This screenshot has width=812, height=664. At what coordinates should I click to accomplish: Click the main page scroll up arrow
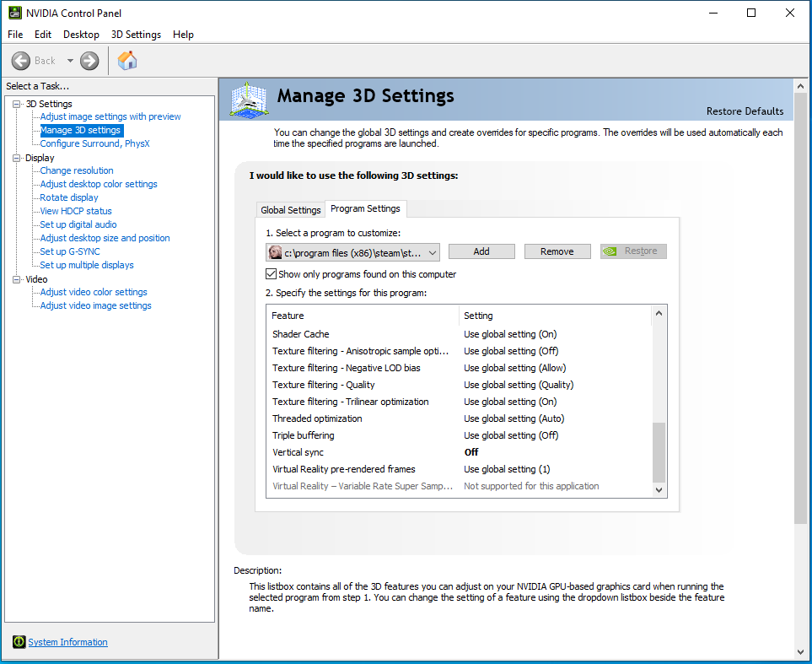(800, 86)
